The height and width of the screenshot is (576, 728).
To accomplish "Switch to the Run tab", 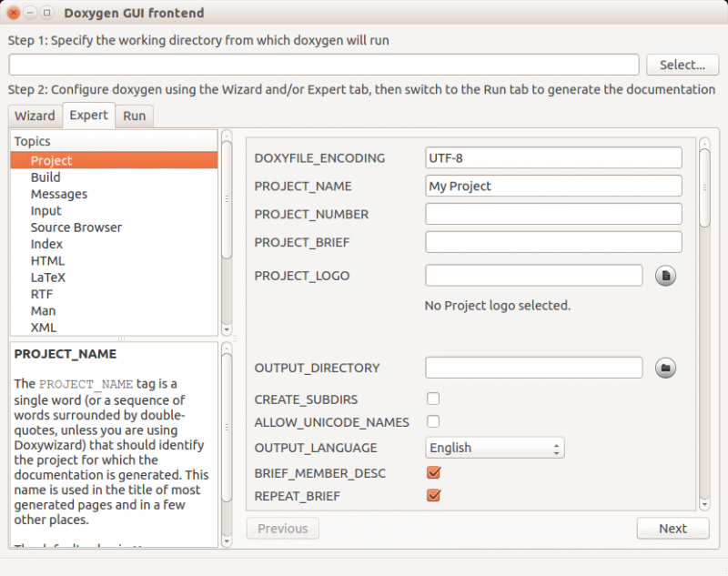I will click(134, 116).
